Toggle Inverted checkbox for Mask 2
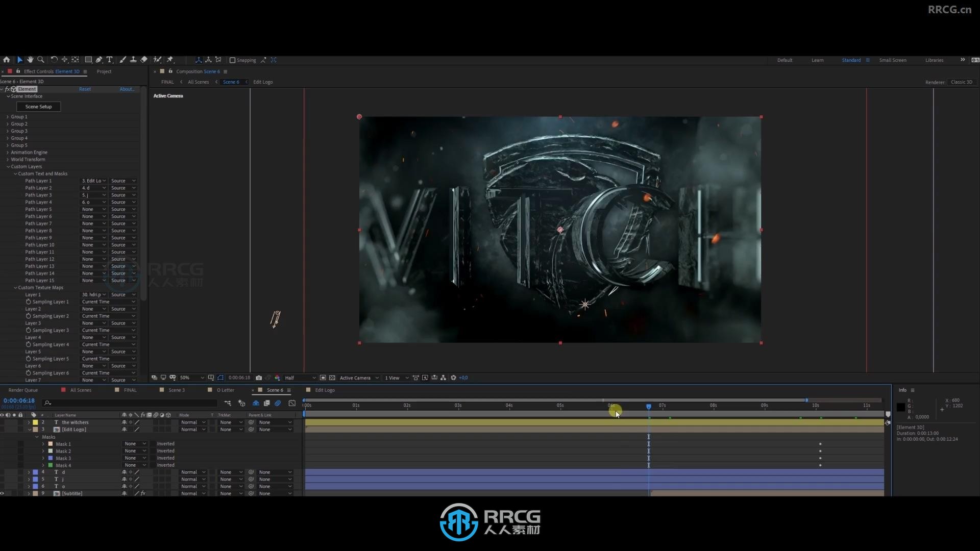 (x=154, y=451)
